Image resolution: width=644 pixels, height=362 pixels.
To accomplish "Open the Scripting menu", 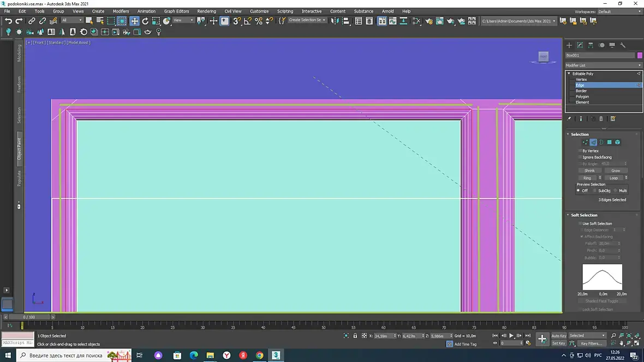I will click(x=285, y=11).
